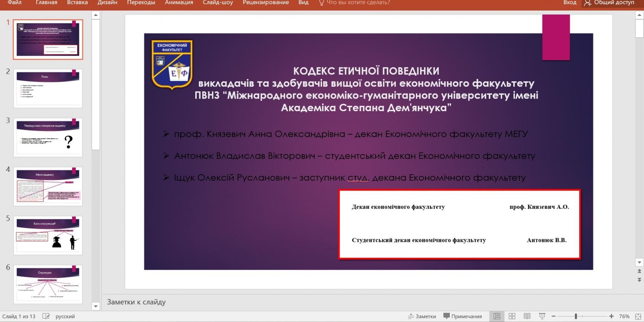Screen dimensions: 644x322
Task: Click thumbnail panel scroll up arrow
Action: coord(96,15)
